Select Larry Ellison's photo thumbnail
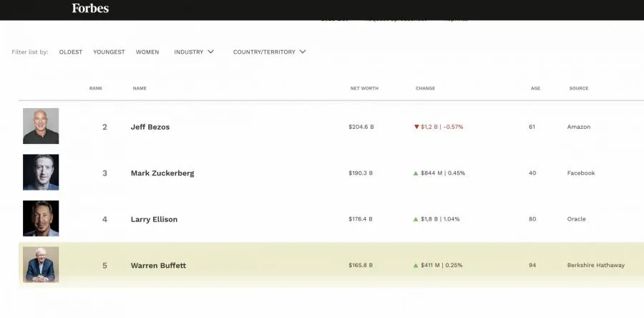Screen dimensions: 644x318 point(41,218)
